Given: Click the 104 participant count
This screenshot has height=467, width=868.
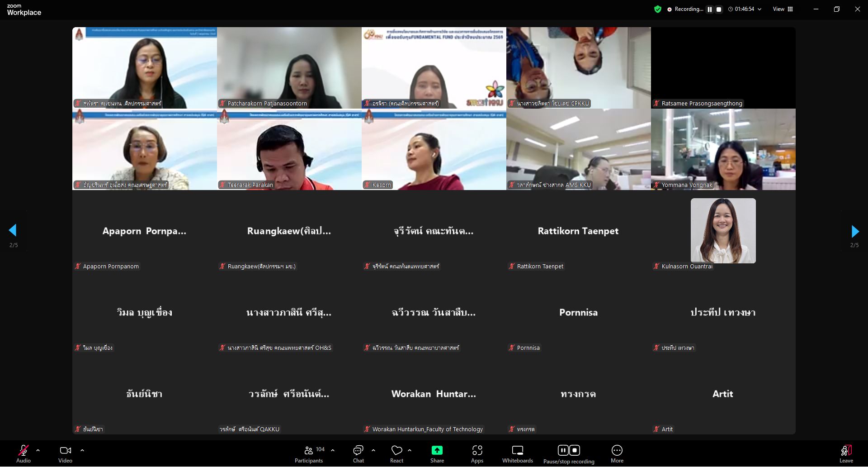Looking at the screenshot, I should tap(320, 449).
